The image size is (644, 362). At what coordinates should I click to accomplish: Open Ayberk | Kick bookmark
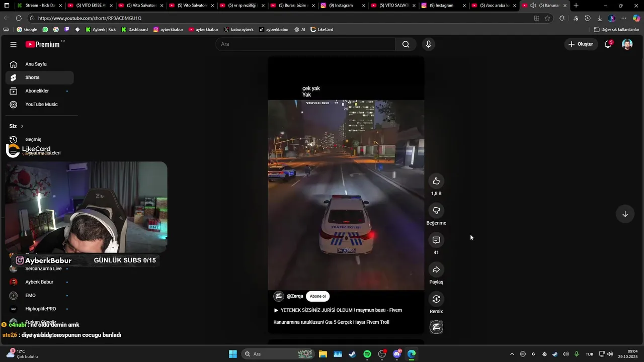(101, 30)
